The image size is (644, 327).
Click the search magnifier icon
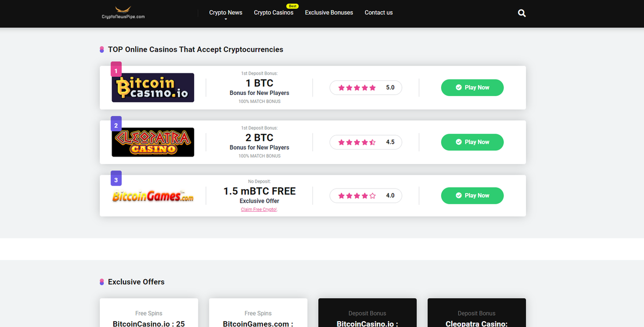point(522,13)
